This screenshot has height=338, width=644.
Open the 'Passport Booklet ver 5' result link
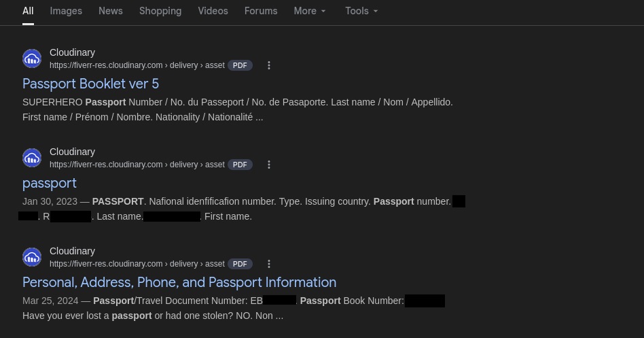click(90, 84)
